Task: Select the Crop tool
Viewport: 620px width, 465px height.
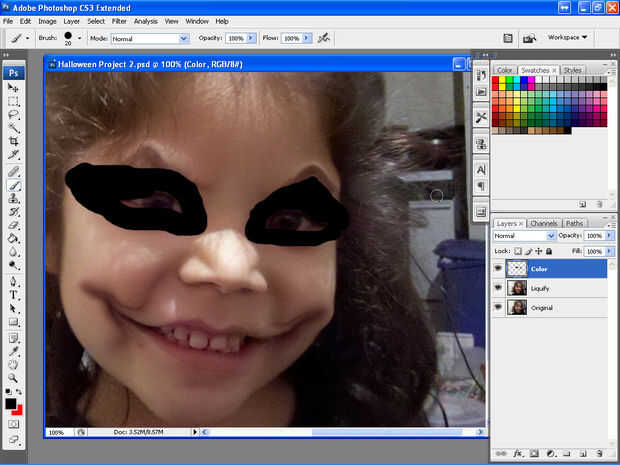Action: click(13, 141)
